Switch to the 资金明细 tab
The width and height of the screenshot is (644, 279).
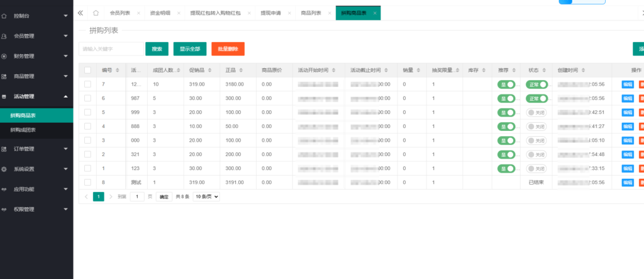[x=160, y=13]
